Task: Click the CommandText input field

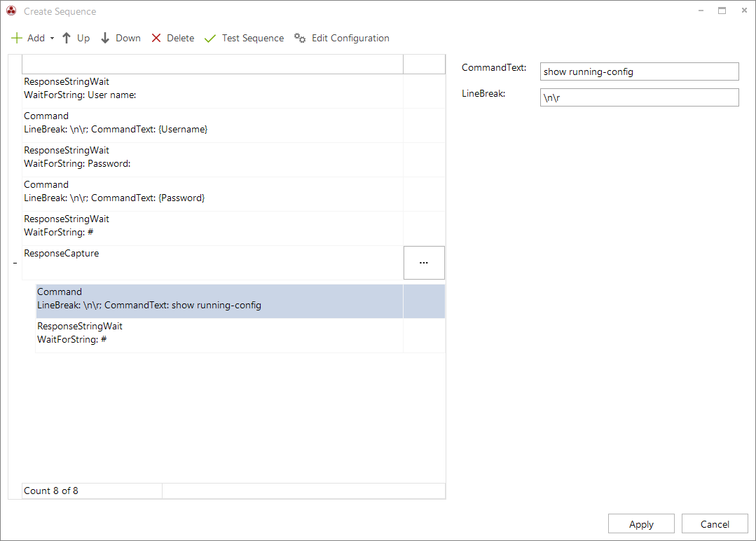Action: tap(639, 71)
